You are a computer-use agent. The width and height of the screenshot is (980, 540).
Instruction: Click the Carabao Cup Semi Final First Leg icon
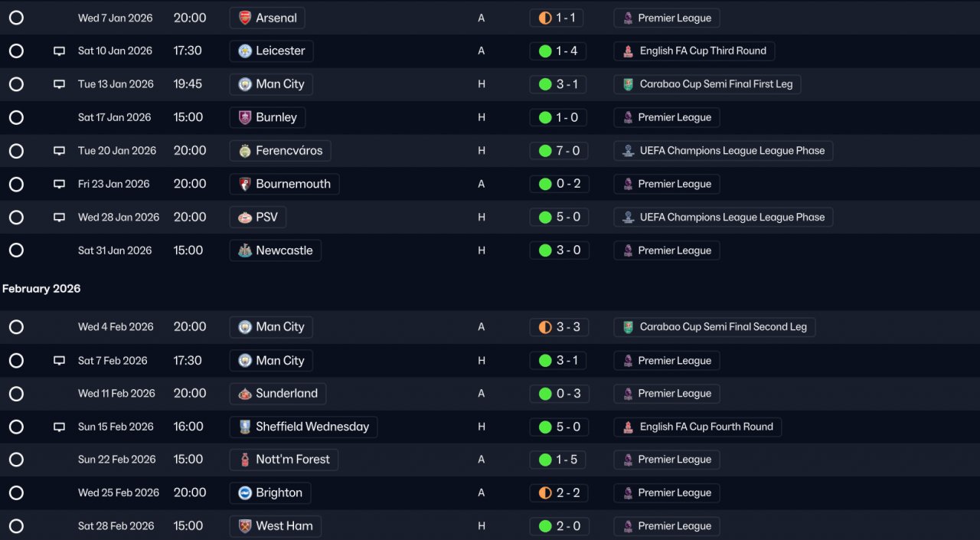pyautogui.click(x=628, y=84)
